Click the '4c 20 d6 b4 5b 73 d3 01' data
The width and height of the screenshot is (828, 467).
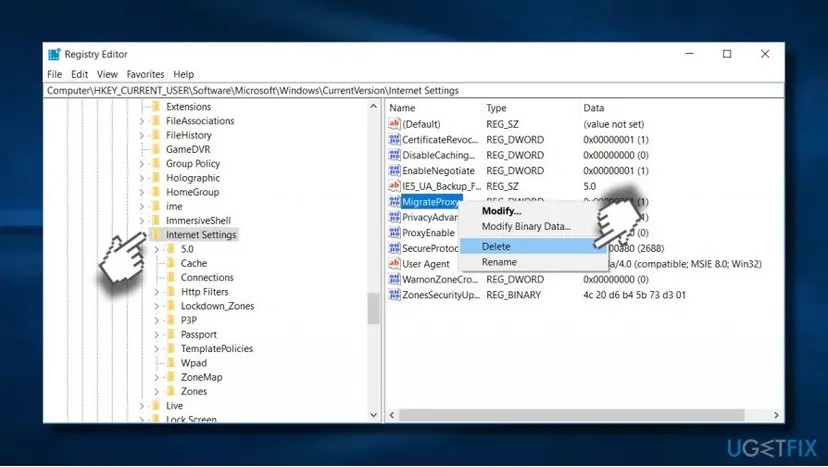pos(634,295)
